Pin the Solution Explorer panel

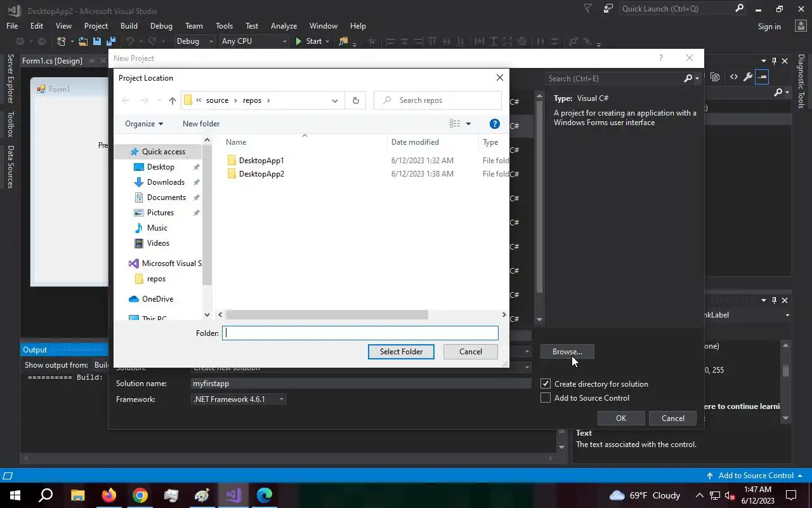774,61
